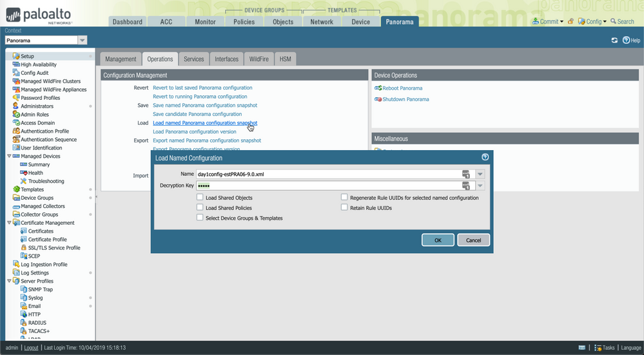This screenshot has height=355, width=644.
Task: Click Revert to last saved Panorama configuration
Action: point(202,88)
